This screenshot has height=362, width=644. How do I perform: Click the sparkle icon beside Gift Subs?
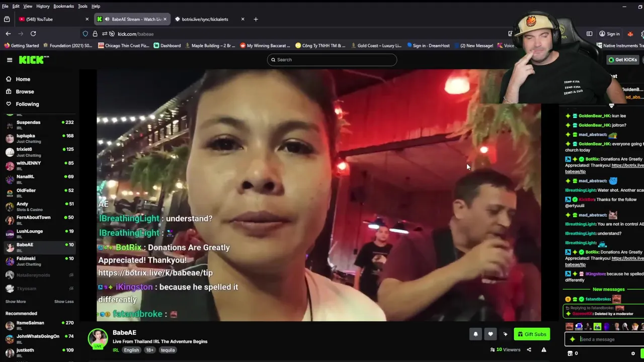pos(505,334)
